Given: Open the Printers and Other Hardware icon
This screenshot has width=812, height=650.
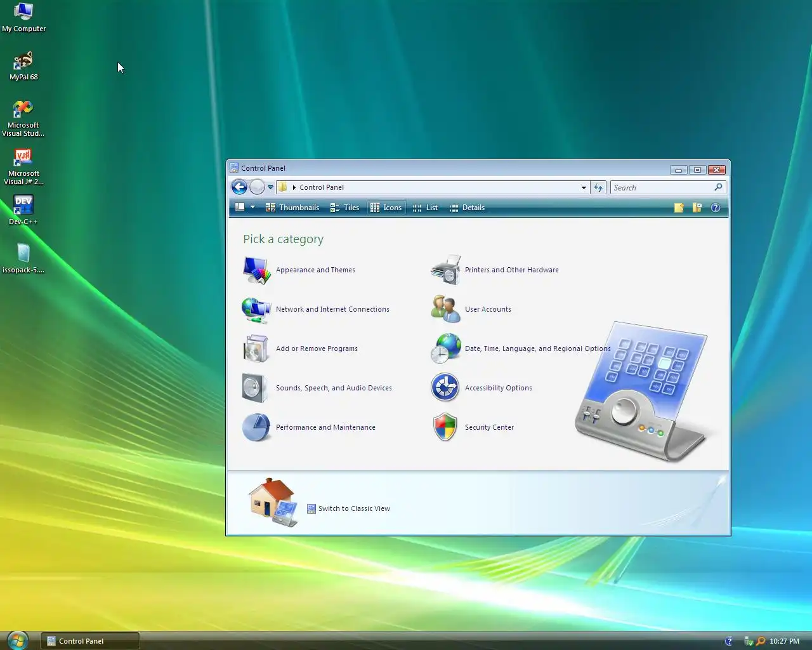Looking at the screenshot, I should tap(445, 270).
